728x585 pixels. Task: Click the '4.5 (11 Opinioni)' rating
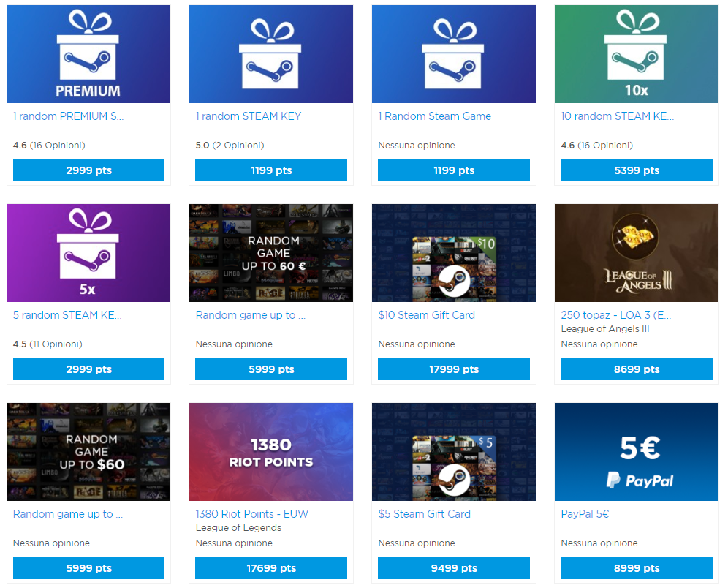[48, 344]
